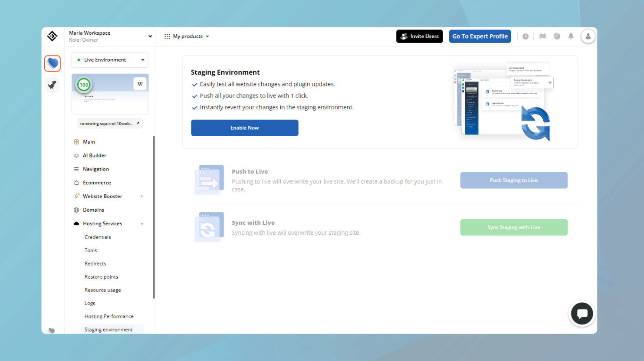Switch to the Staging environment section
The width and height of the screenshot is (644, 361).
108,329
